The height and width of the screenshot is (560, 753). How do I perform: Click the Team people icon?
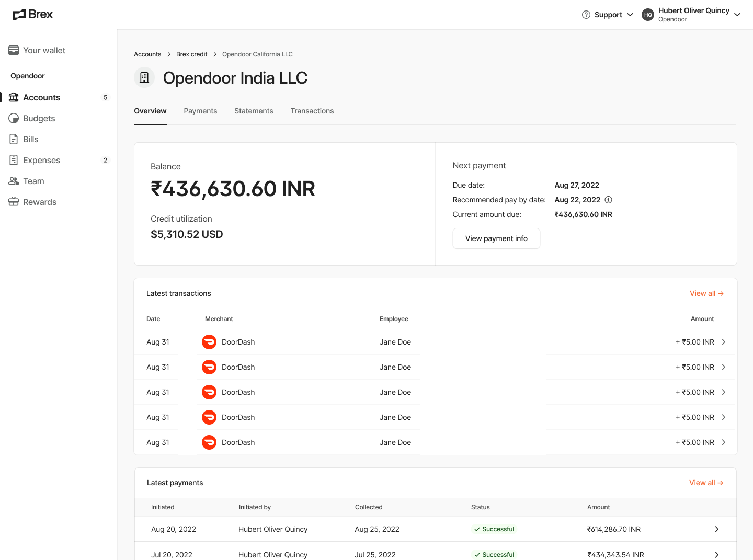tap(14, 181)
